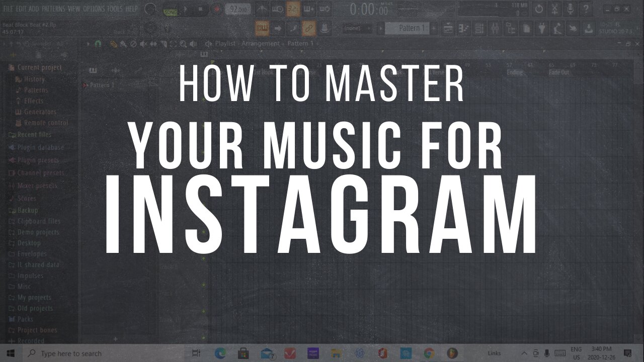Viewport: 644px width, 362px height.
Task: Select the Playlist pencil draw tool
Action: [114, 44]
